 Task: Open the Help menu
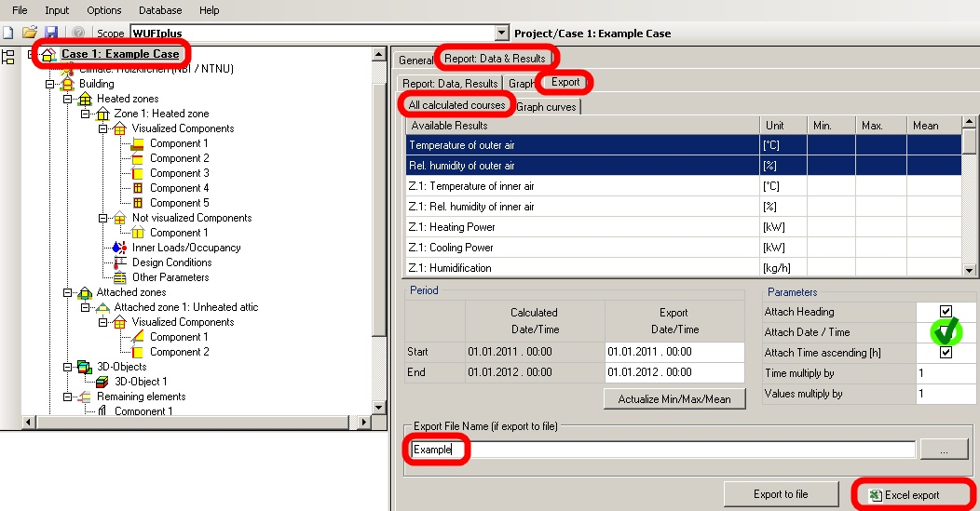pyautogui.click(x=210, y=10)
